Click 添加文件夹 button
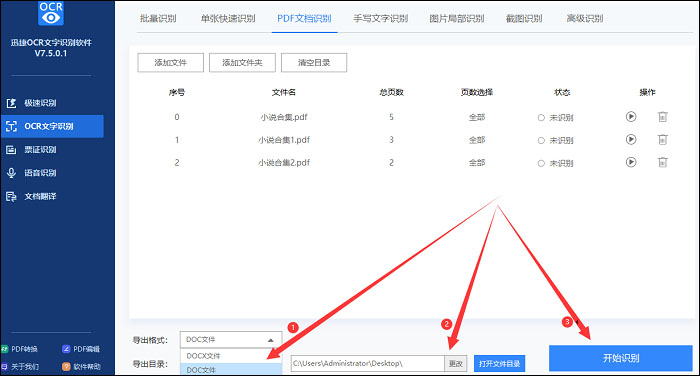This screenshot has width=700, height=376. 242,63
